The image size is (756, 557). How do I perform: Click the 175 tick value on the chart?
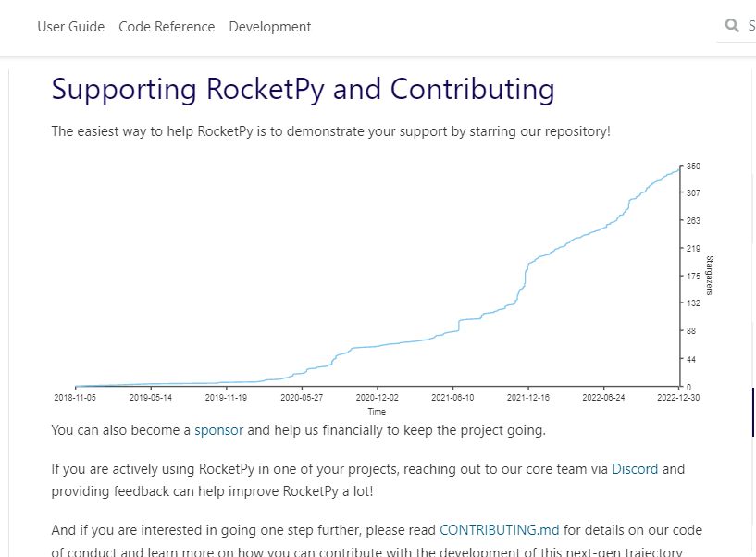coord(693,276)
